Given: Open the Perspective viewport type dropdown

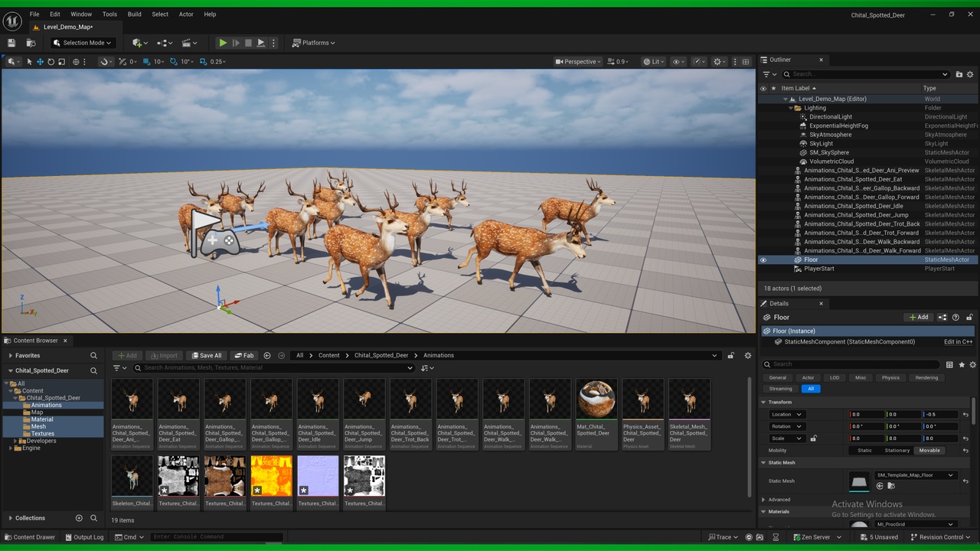Looking at the screenshot, I should coord(578,62).
